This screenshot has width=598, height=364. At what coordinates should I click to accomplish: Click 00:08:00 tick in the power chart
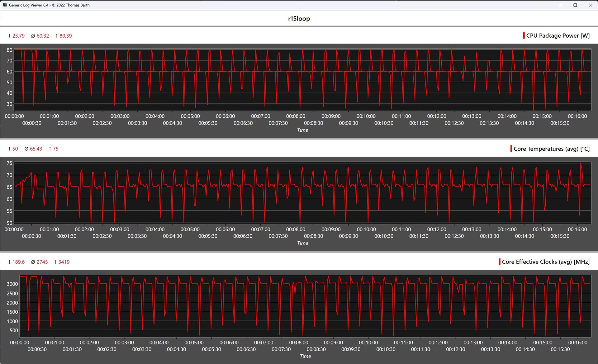(296, 116)
